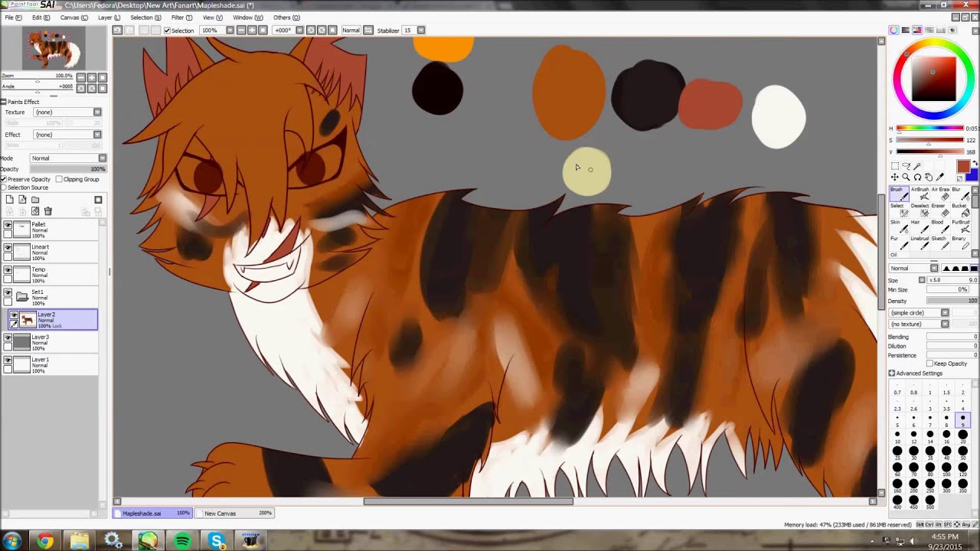The width and height of the screenshot is (980, 551).
Task: Click the foreground color swatch
Action: click(962, 167)
